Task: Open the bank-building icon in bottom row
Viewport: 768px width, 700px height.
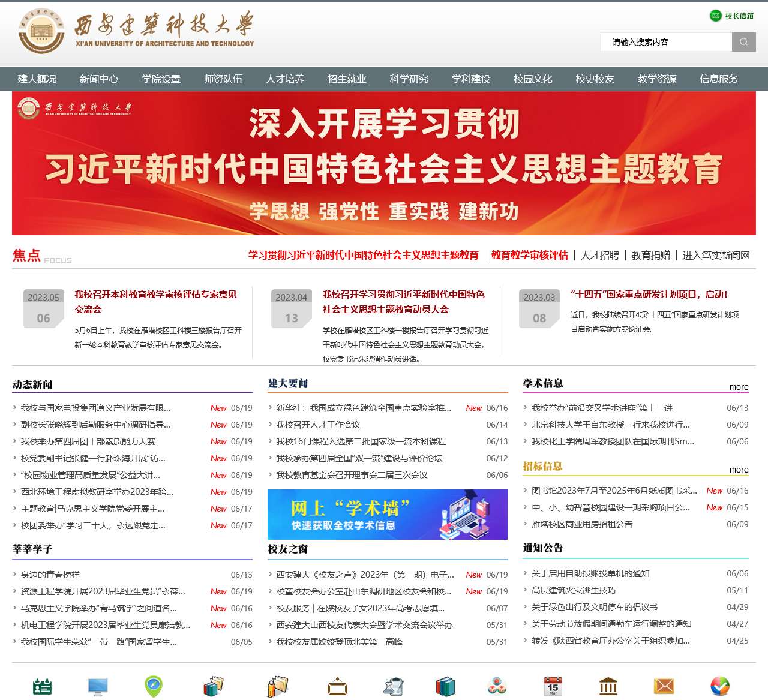Action: (608, 686)
